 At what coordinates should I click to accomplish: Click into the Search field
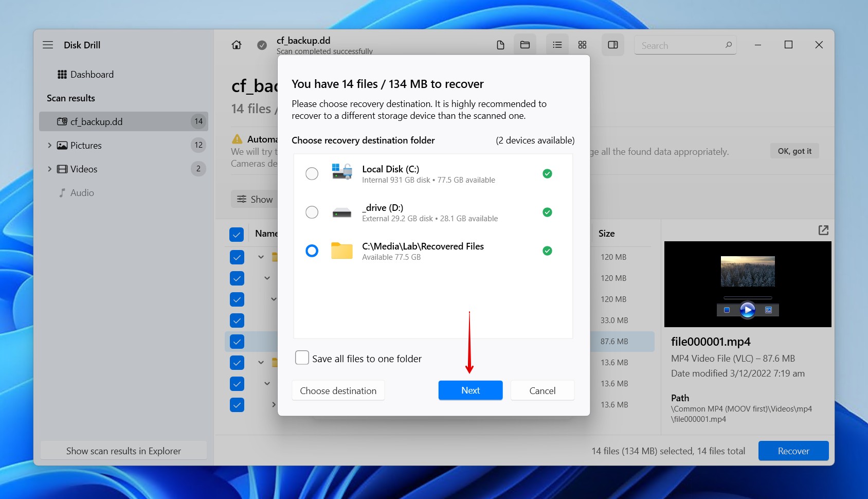pyautogui.click(x=679, y=45)
